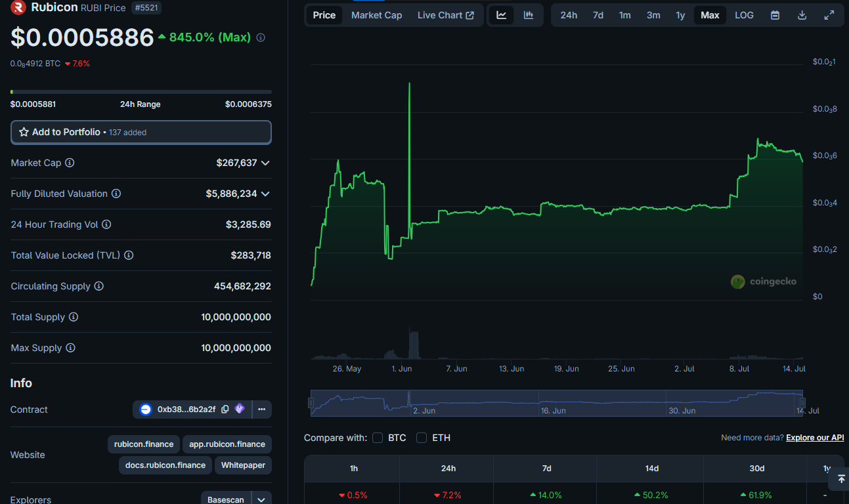Click the Add to Portfolio button
849x504 pixels.
(x=141, y=132)
